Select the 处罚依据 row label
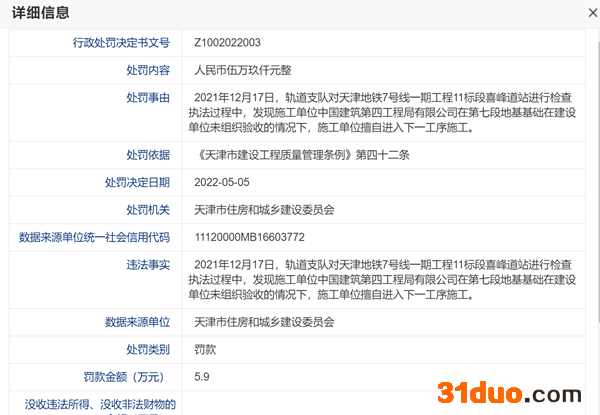The width and height of the screenshot is (600, 415). click(x=148, y=155)
